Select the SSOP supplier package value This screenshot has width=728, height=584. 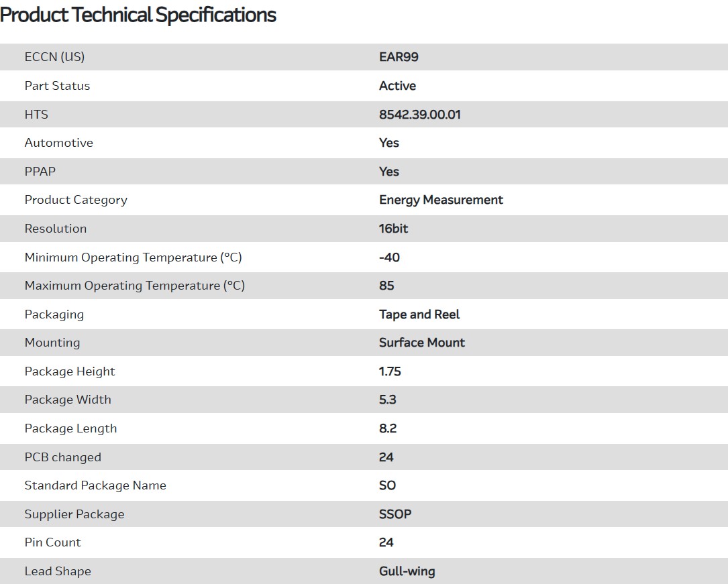(x=395, y=514)
